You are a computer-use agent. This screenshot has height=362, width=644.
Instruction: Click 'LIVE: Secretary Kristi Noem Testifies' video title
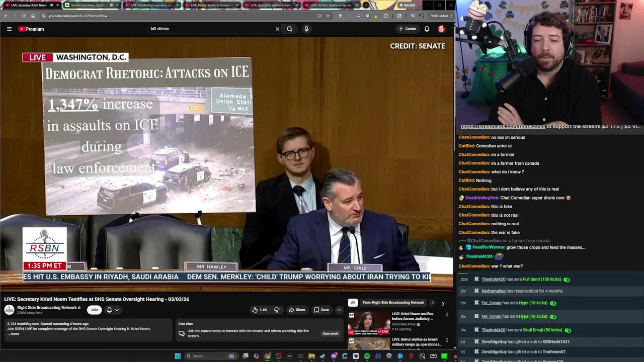(97, 299)
